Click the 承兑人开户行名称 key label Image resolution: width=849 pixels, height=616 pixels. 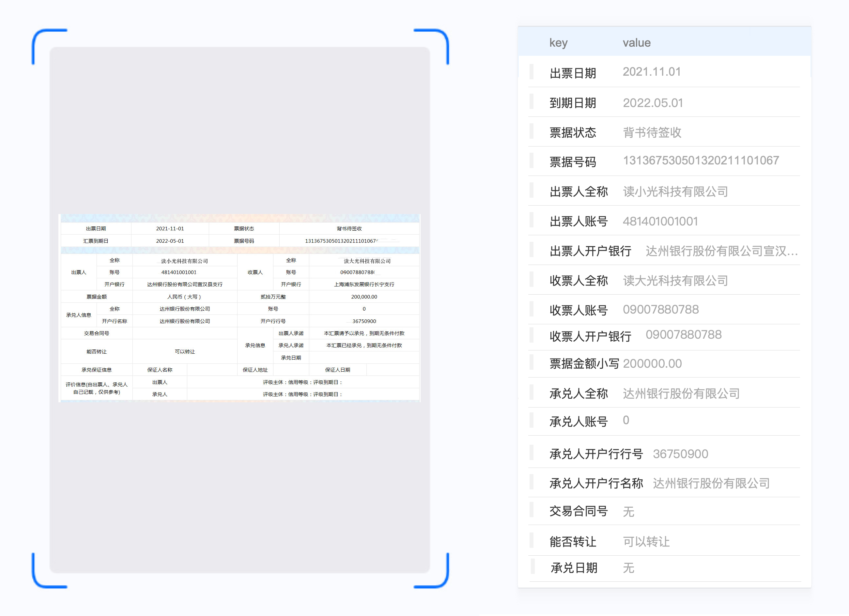click(596, 484)
